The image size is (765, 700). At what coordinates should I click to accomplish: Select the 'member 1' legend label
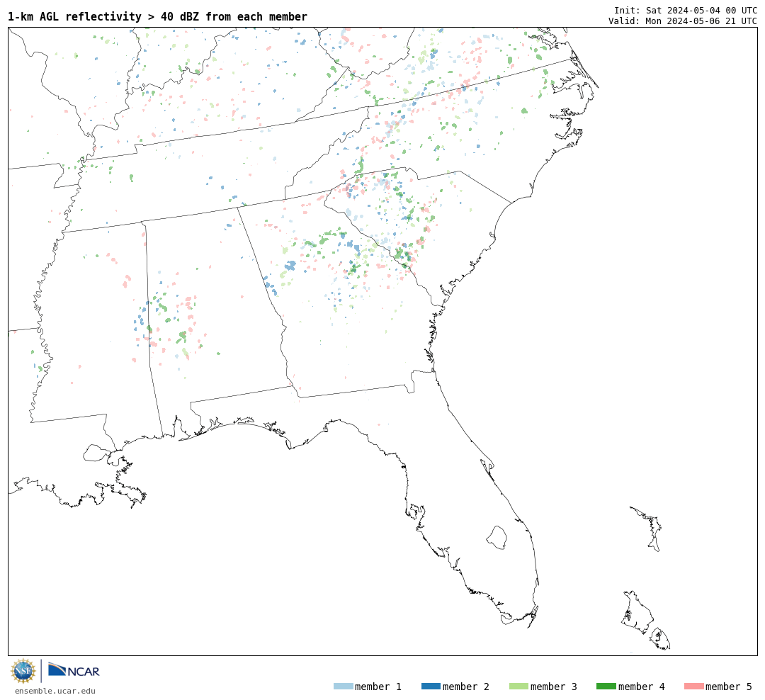(x=378, y=687)
